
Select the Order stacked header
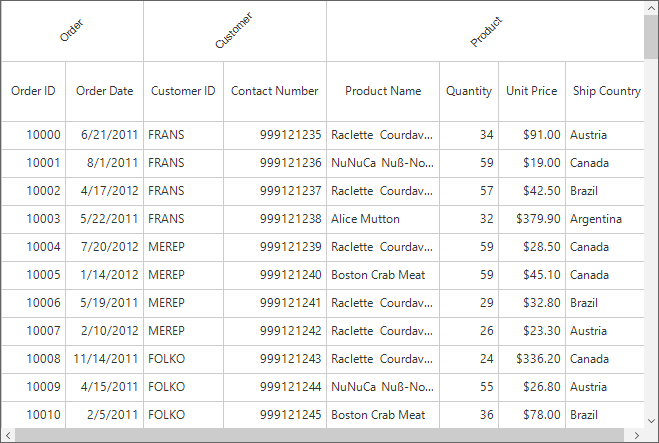(72, 31)
